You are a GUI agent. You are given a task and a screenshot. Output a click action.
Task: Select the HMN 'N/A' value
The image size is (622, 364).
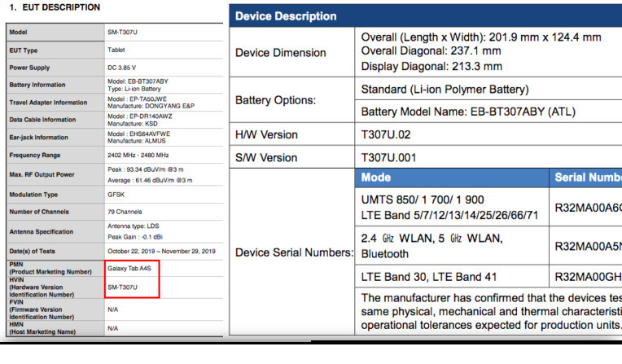112,328
